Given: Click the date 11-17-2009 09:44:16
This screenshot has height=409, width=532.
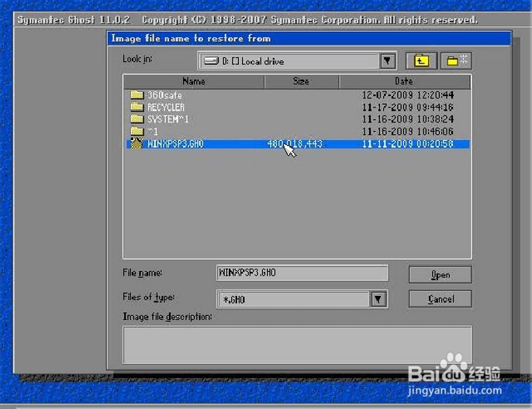Looking at the screenshot, I should pos(408,107).
